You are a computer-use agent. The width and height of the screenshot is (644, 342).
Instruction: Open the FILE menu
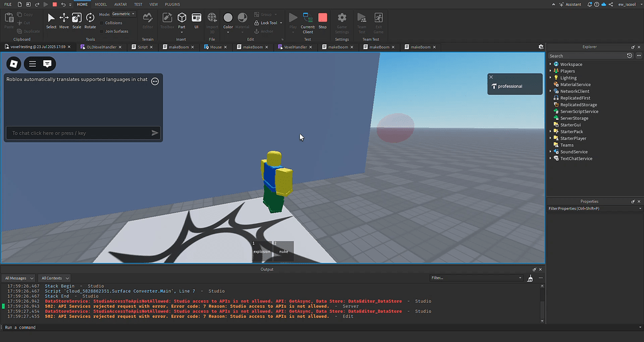(x=8, y=4)
